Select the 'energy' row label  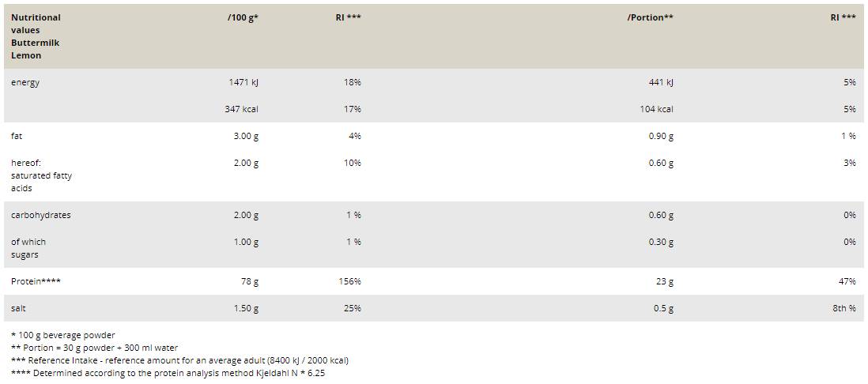pyautogui.click(x=25, y=82)
